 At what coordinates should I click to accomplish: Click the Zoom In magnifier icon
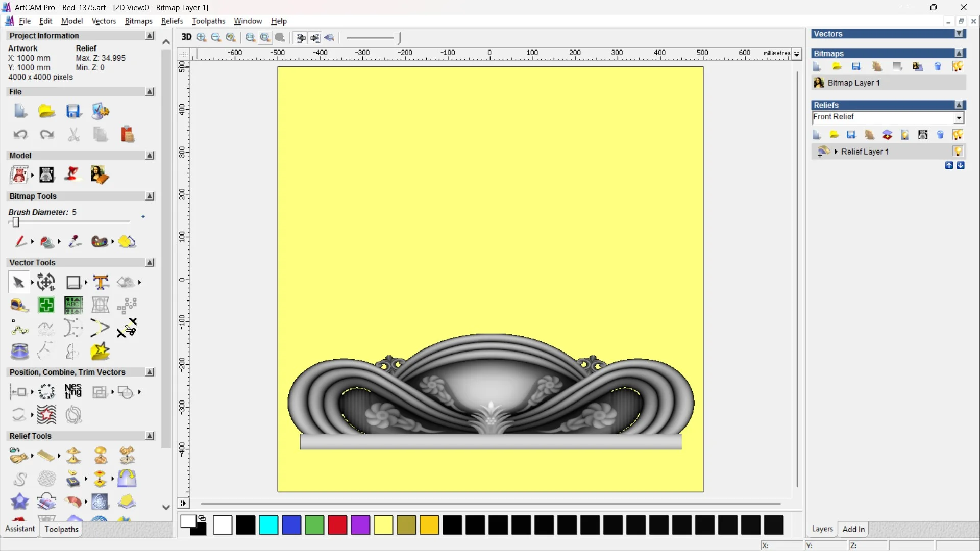click(x=201, y=37)
